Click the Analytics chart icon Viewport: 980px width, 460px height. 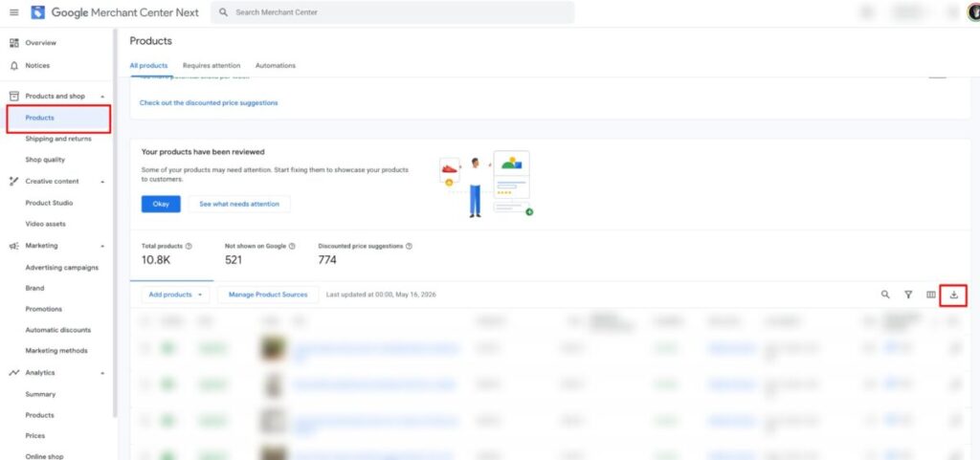tap(13, 373)
